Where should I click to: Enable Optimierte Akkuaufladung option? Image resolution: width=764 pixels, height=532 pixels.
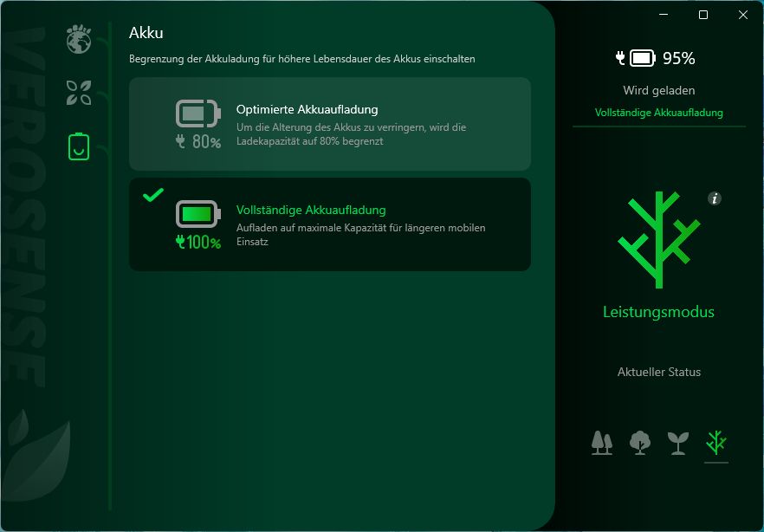(330, 124)
